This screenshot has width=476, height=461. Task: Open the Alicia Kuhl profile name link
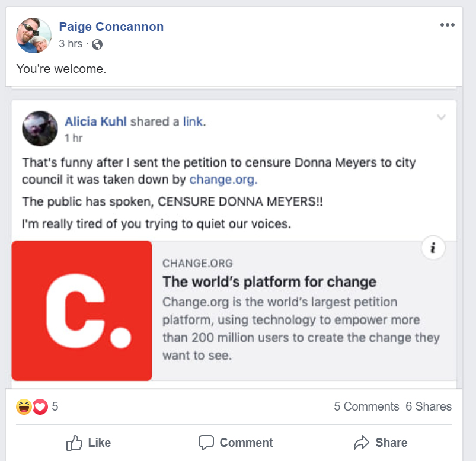coord(95,122)
